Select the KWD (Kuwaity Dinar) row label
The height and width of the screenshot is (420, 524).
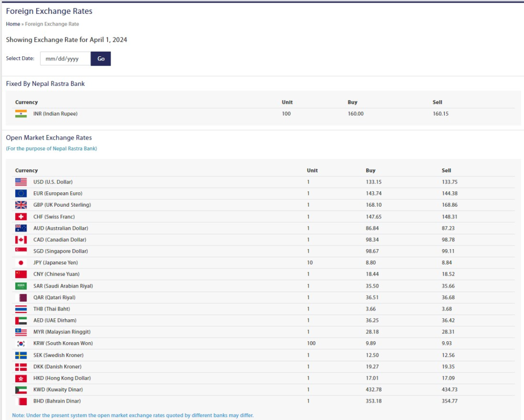click(x=57, y=390)
